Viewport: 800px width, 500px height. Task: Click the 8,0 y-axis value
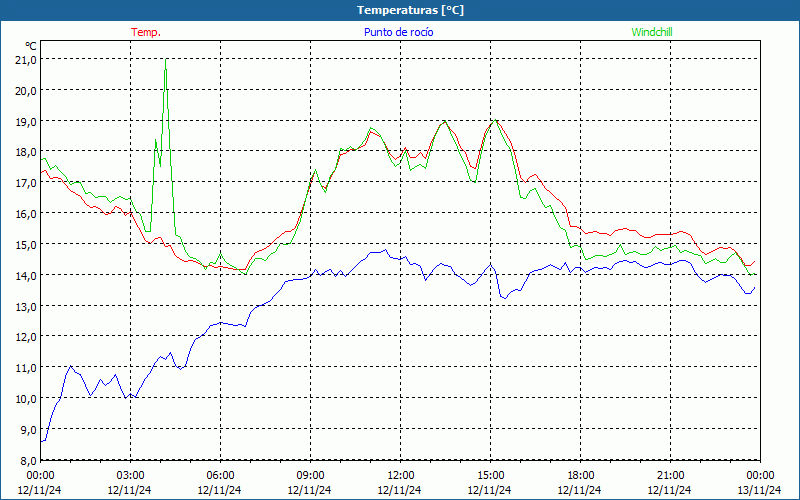29,460
